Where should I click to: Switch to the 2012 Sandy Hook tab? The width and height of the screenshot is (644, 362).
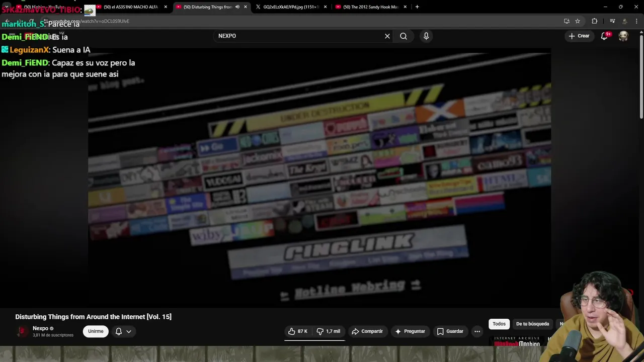click(x=370, y=7)
